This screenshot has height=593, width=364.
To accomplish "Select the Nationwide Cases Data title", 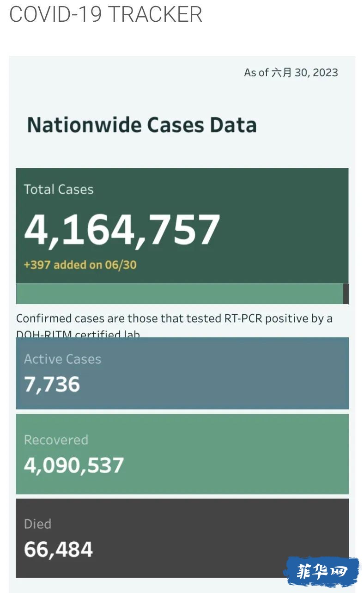I will pos(142,125).
